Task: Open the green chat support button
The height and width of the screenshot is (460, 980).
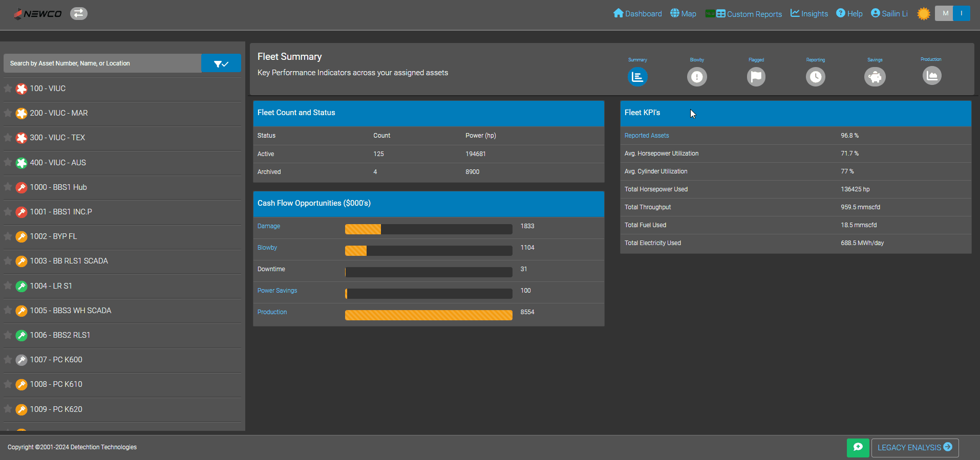Action: click(858, 448)
